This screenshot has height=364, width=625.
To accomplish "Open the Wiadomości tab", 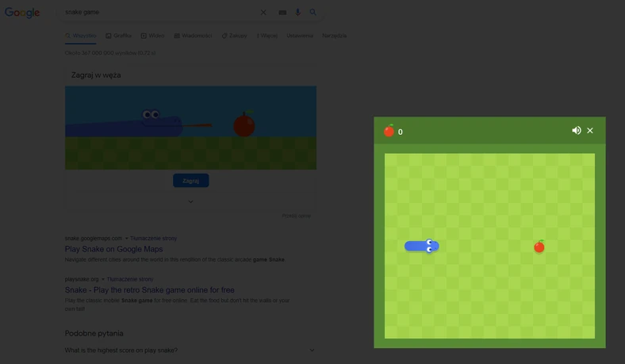I will [x=193, y=36].
